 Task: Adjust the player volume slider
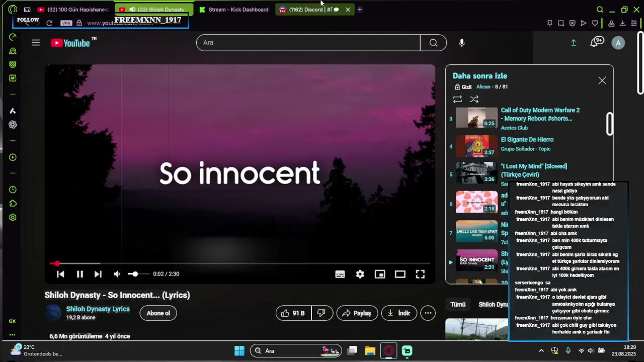pyautogui.click(x=138, y=274)
